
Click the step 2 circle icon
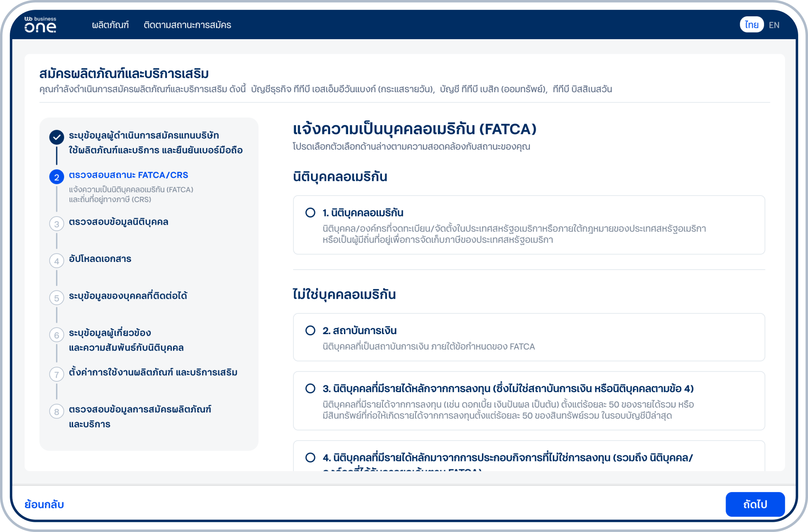[57, 177]
